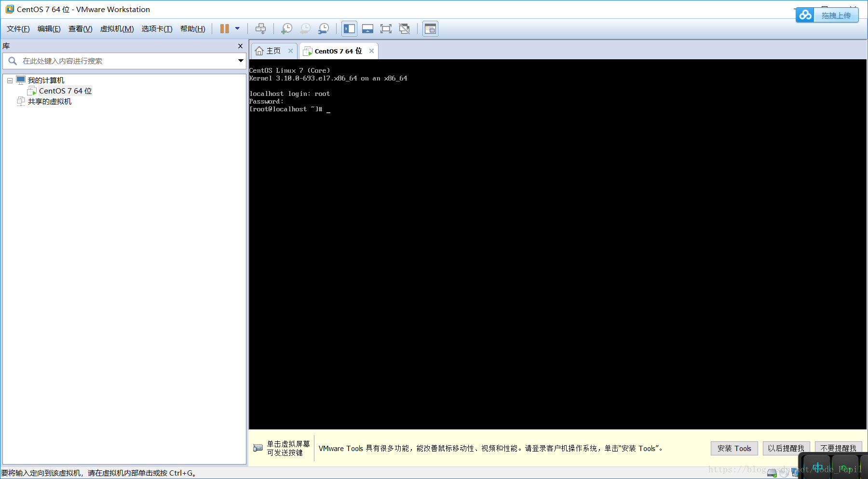Click the 以后提醒我 button

click(786, 448)
